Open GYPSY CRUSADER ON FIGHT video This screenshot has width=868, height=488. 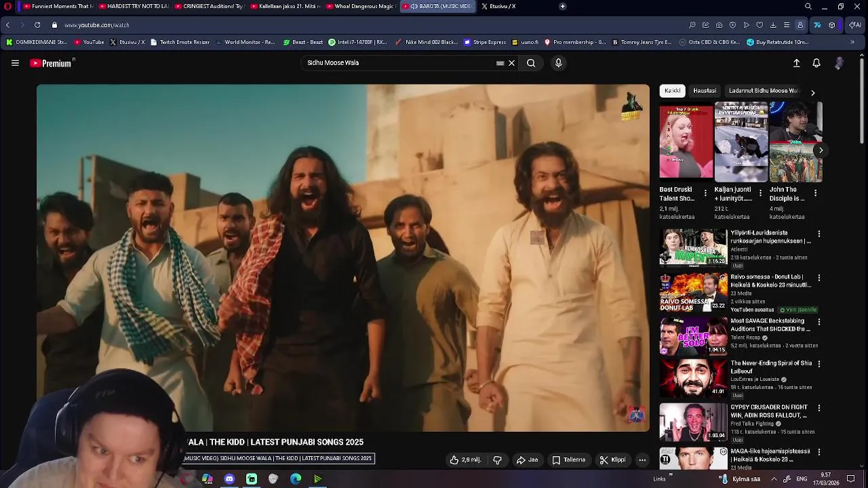coord(693,422)
